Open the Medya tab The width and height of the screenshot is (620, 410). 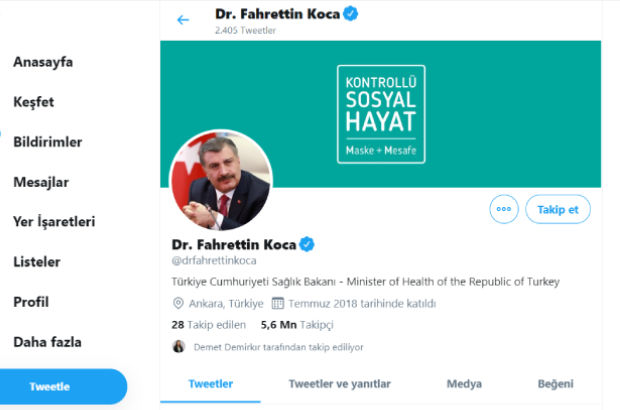tap(464, 384)
